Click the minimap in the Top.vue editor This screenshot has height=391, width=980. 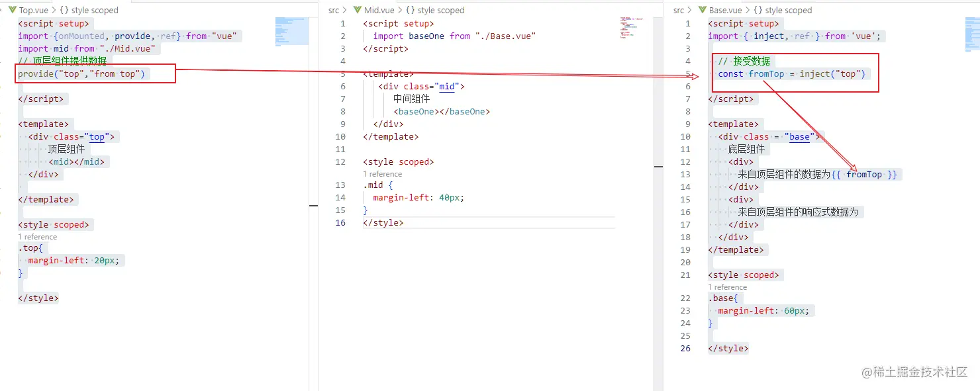(292, 31)
